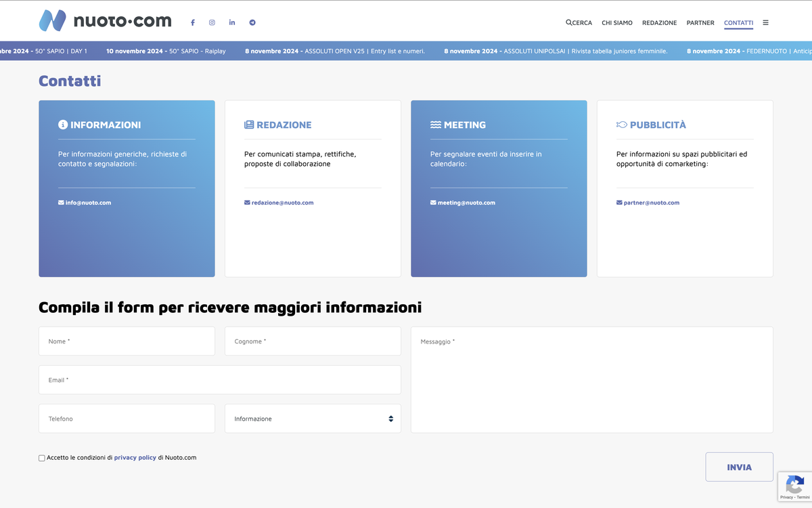Open the FEDERNUOTO ticker news
This screenshot has height=508, width=812.
(749, 51)
